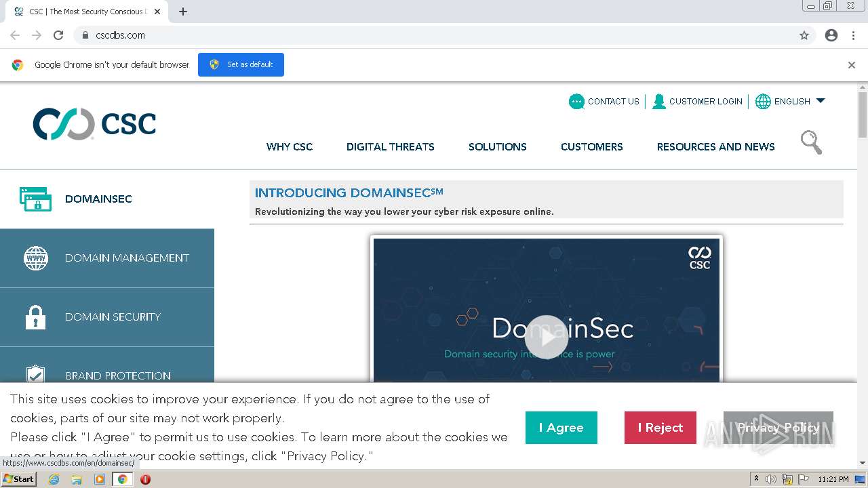Reload the page
Image resolution: width=868 pixels, height=488 pixels.
(58, 35)
